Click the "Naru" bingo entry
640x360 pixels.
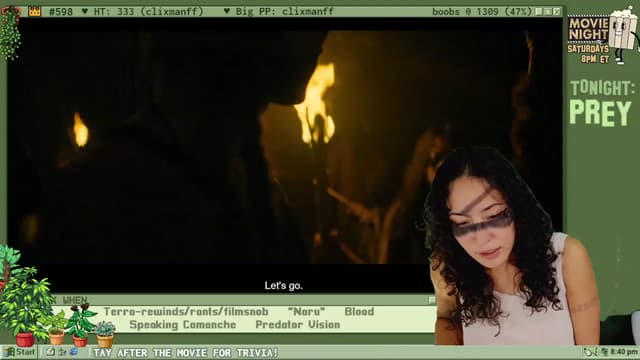[x=307, y=312]
